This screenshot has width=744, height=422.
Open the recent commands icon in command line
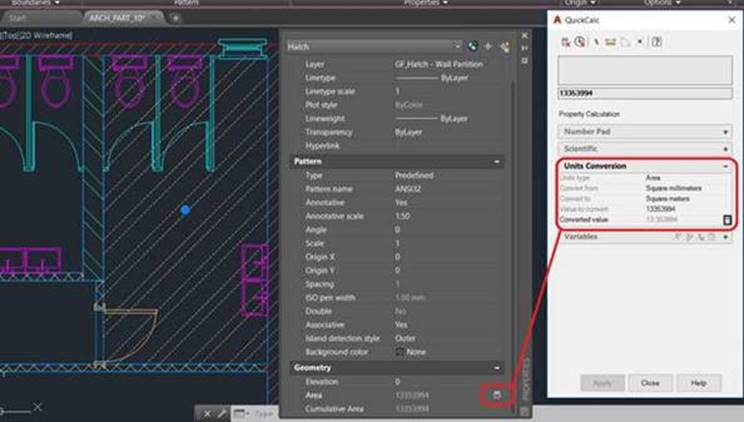[241, 414]
